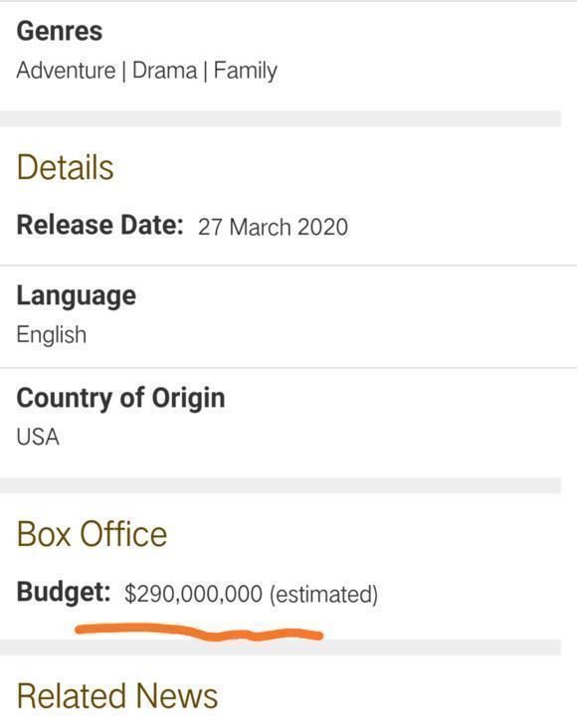Open the Adventure genre link
The height and width of the screenshot is (728, 577).
tap(66, 71)
